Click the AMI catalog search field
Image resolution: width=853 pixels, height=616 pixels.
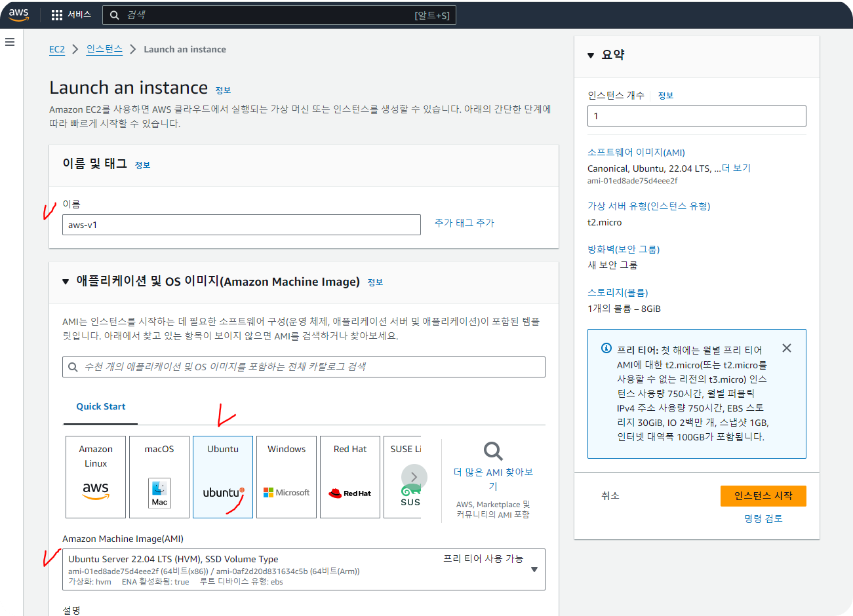[304, 367]
